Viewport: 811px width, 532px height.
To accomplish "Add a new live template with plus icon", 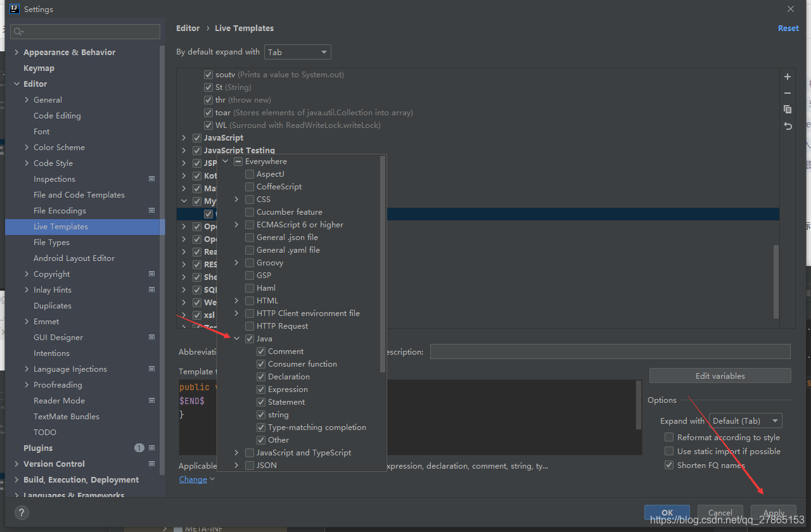I will [788, 77].
